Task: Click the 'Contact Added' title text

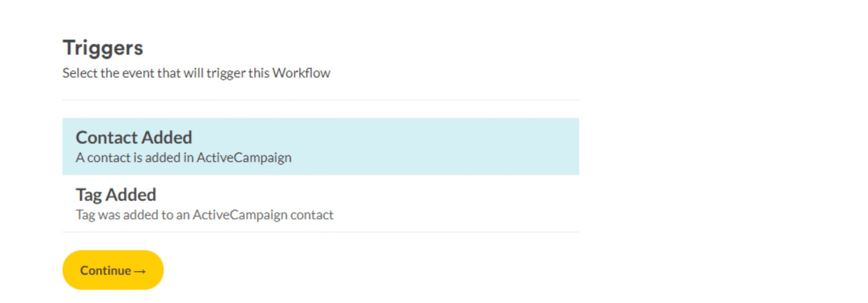Action: (x=134, y=137)
